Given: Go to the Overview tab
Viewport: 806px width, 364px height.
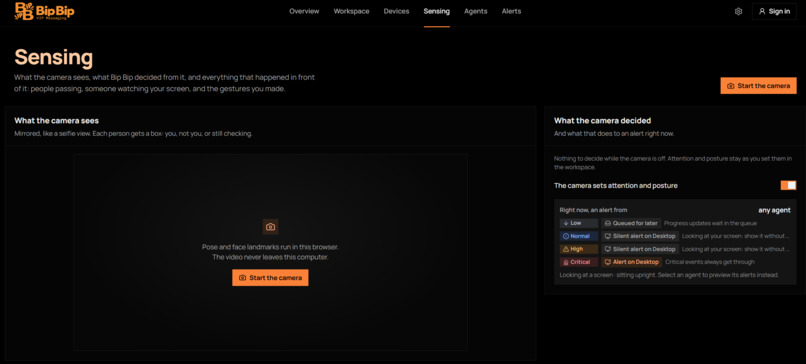Looking at the screenshot, I should click(304, 11).
